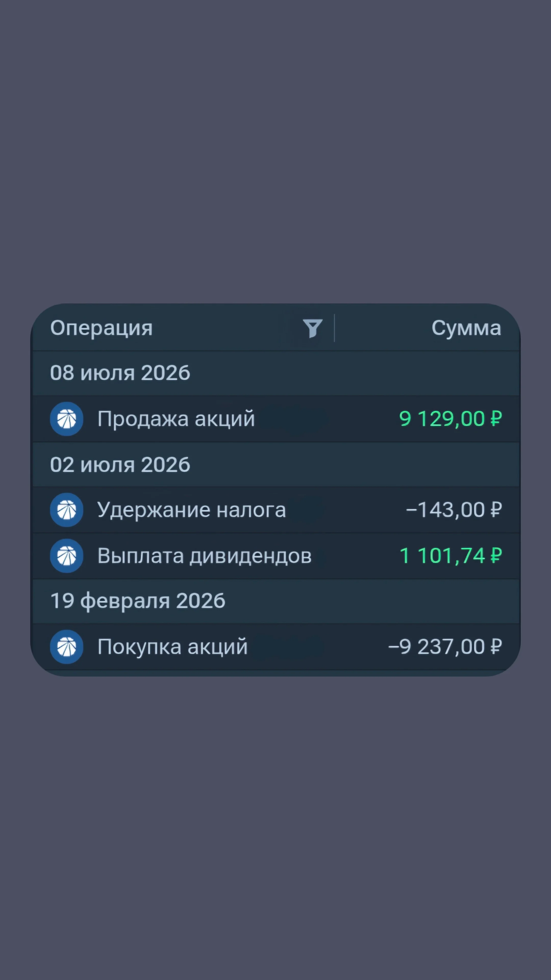This screenshot has height=980, width=551.
Task: Open the Продажа акций operation
Action: (276, 419)
